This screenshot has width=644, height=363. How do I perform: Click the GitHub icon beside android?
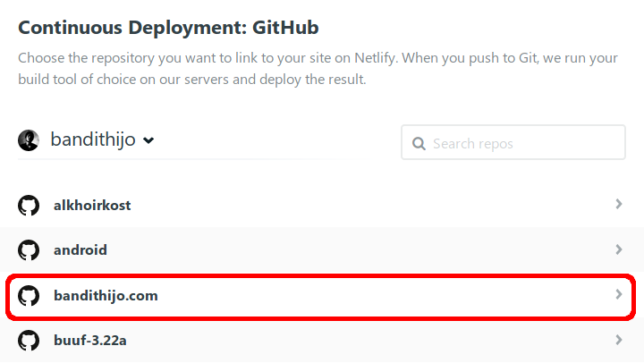pos(29,250)
